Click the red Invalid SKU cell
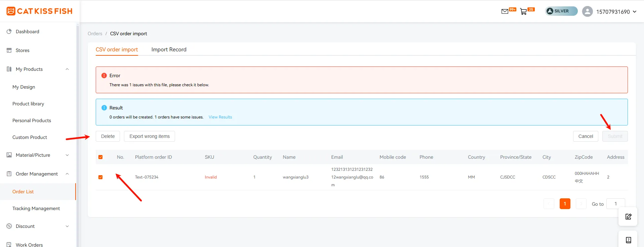Screen dimensions: 644x247 point(211,177)
